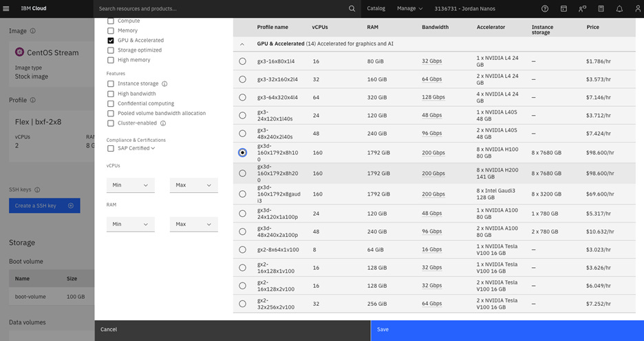Click info icon beside SSH keys
Image resolution: width=644 pixels, height=341 pixels.
(x=37, y=190)
